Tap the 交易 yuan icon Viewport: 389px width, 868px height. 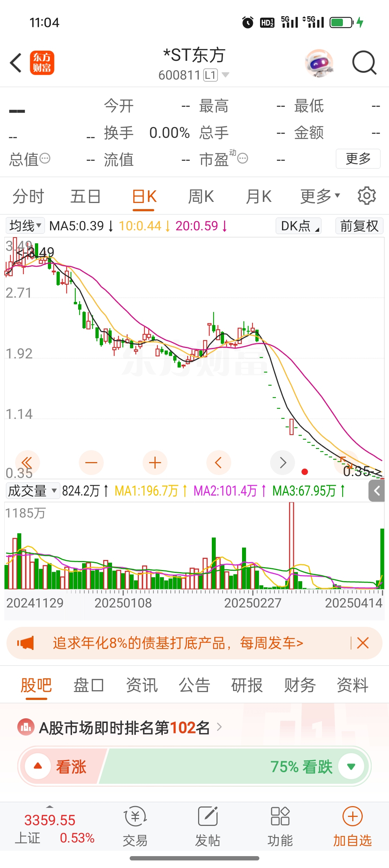point(135,817)
